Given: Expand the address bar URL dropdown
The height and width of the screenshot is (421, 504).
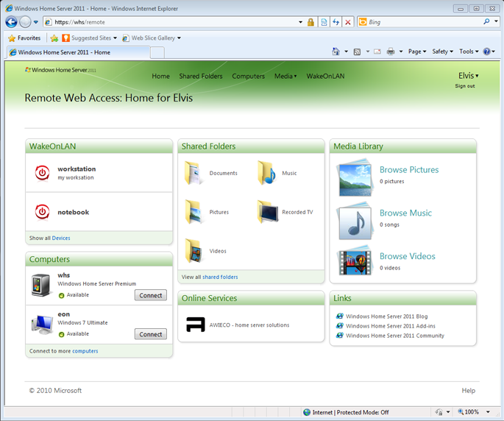Looking at the screenshot, I should point(300,22).
